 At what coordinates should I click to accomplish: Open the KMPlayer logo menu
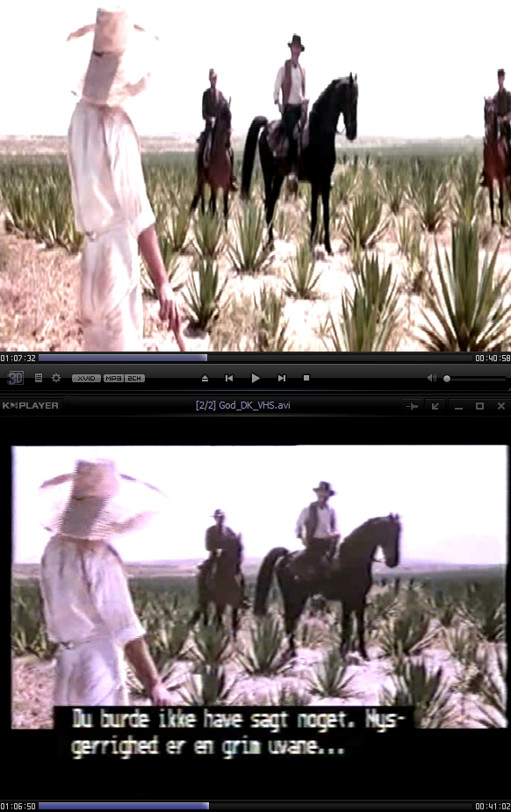pyautogui.click(x=30, y=405)
